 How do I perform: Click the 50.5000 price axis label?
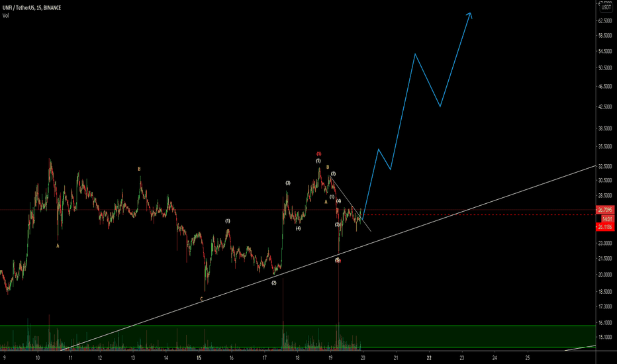coord(605,68)
